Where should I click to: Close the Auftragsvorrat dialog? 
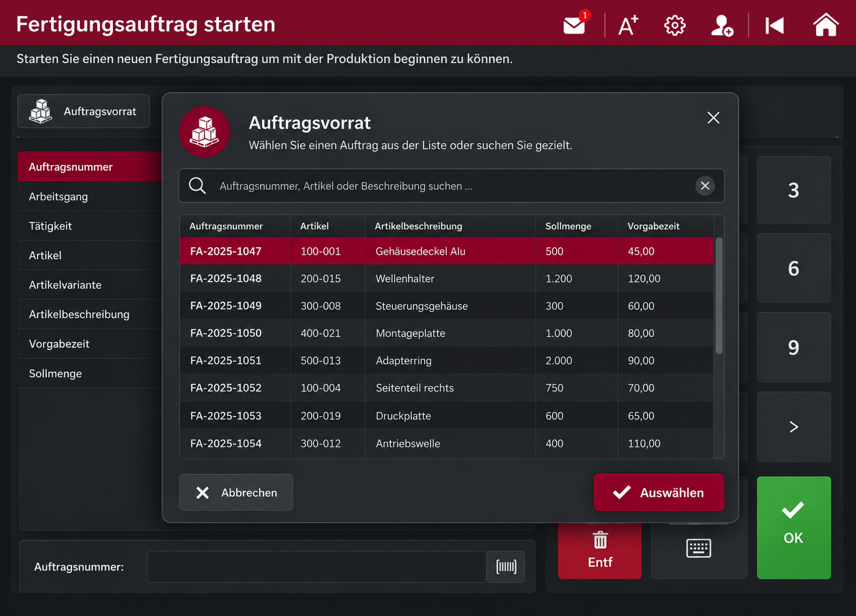(x=714, y=118)
